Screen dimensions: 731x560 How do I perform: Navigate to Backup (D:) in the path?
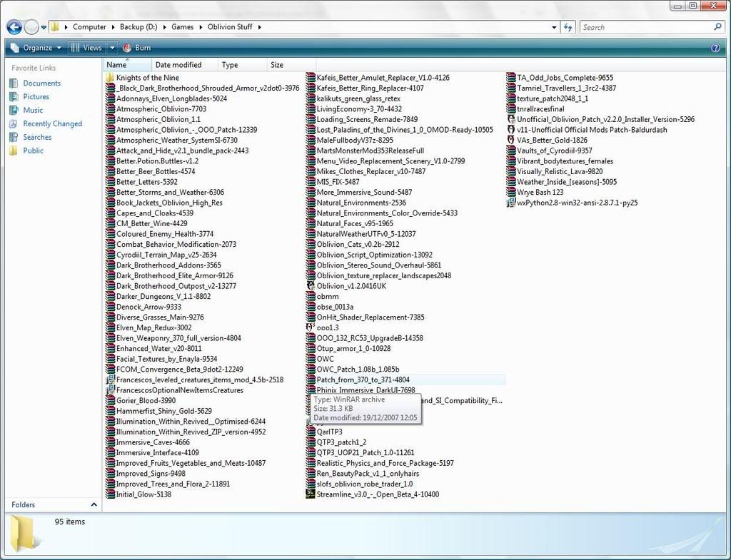pos(138,27)
